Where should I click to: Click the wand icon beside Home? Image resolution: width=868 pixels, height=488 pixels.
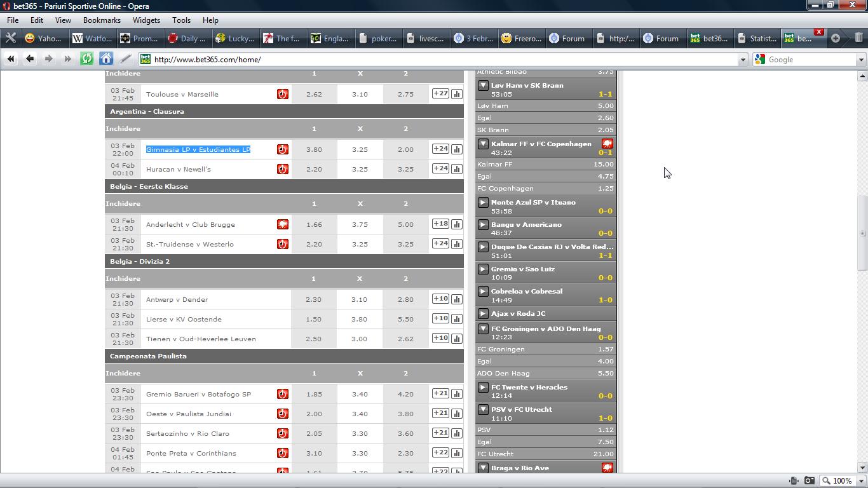[x=125, y=59]
